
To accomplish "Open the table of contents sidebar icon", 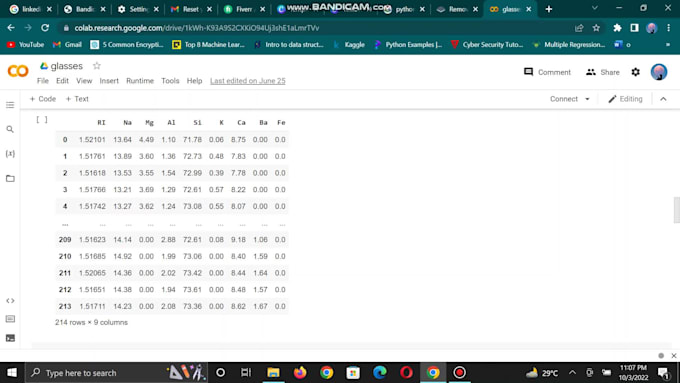I will pyautogui.click(x=10, y=105).
